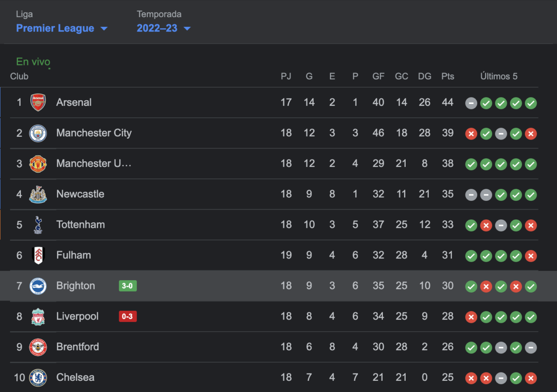Click the Arsenal club crest
Viewport: 557px width, 392px height.
point(38,103)
